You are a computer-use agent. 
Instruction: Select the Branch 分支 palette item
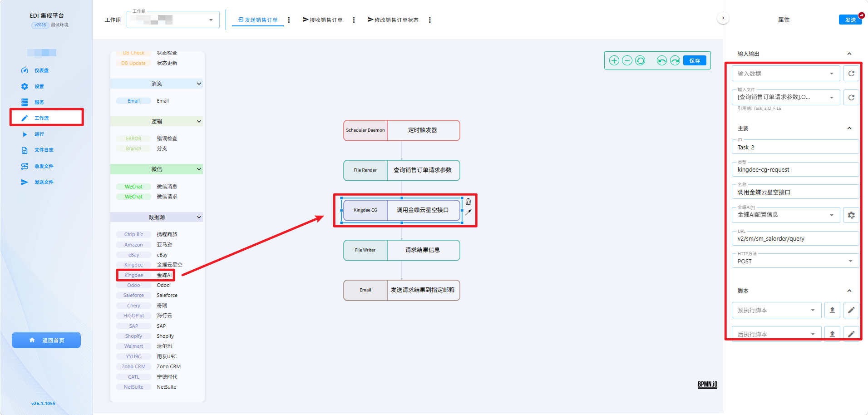(x=142, y=148)
